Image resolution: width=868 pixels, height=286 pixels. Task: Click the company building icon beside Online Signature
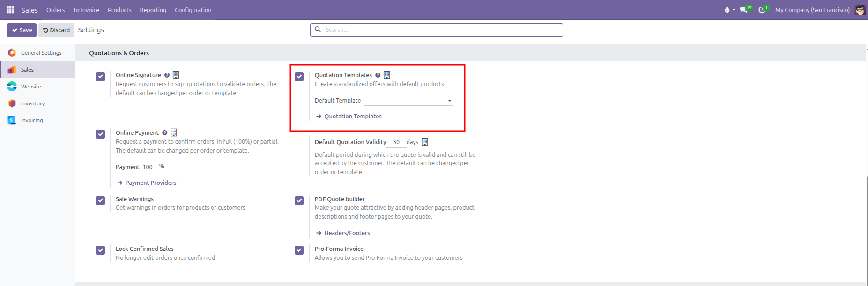coord(176,75)
